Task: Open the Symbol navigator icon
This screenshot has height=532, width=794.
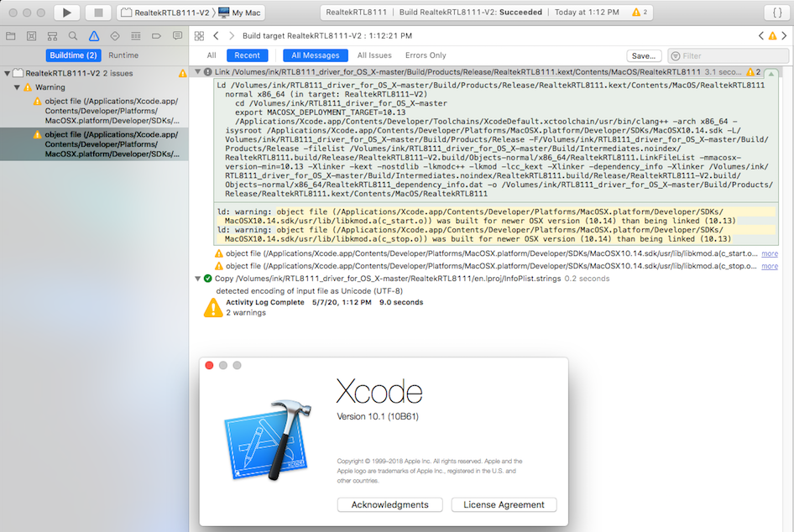Action: point(52,36)
